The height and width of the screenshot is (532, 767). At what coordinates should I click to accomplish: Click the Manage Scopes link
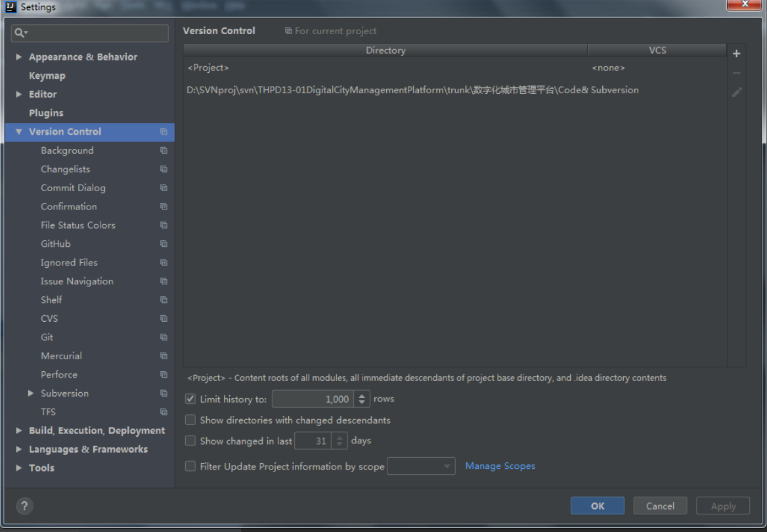coord(500,466)
